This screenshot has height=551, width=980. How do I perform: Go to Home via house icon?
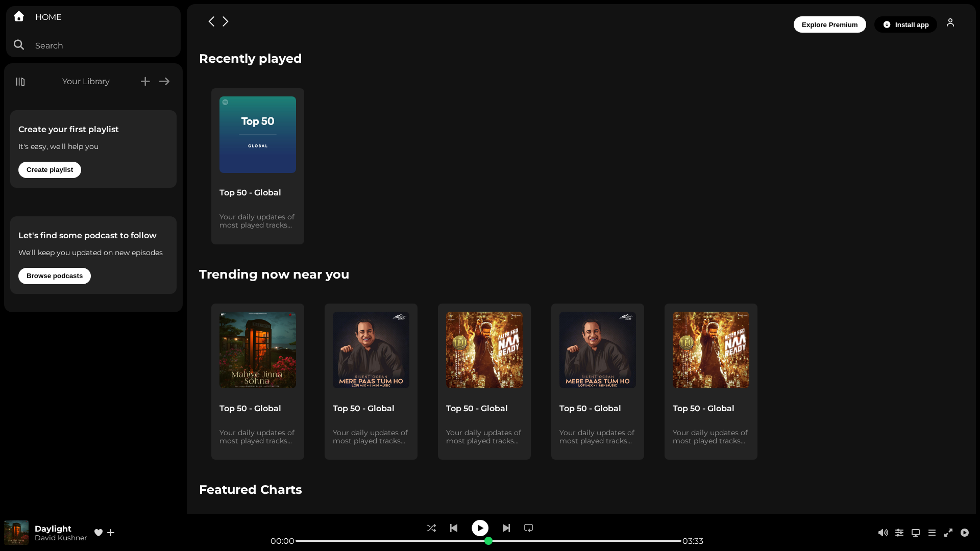(x=19, y=16)
